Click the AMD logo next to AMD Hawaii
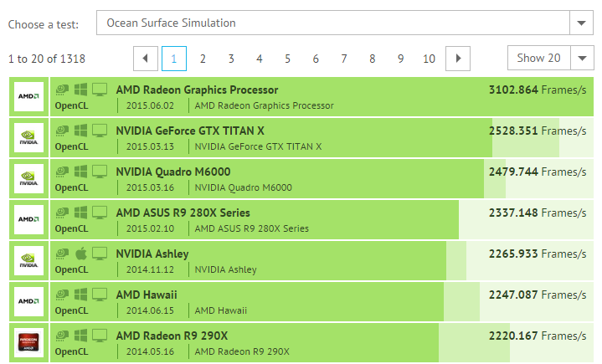The image size is (602, 364). [x=28, y=302]
